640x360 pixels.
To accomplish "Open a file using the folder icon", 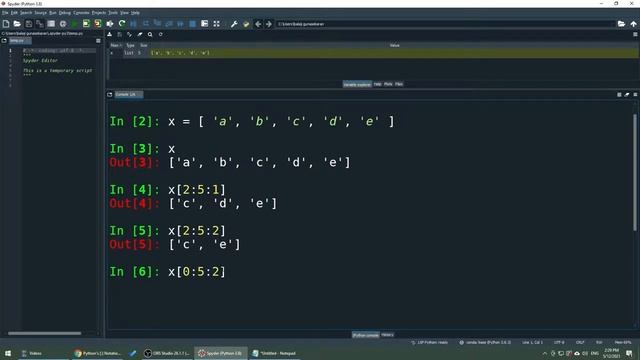I will [17, 24].
